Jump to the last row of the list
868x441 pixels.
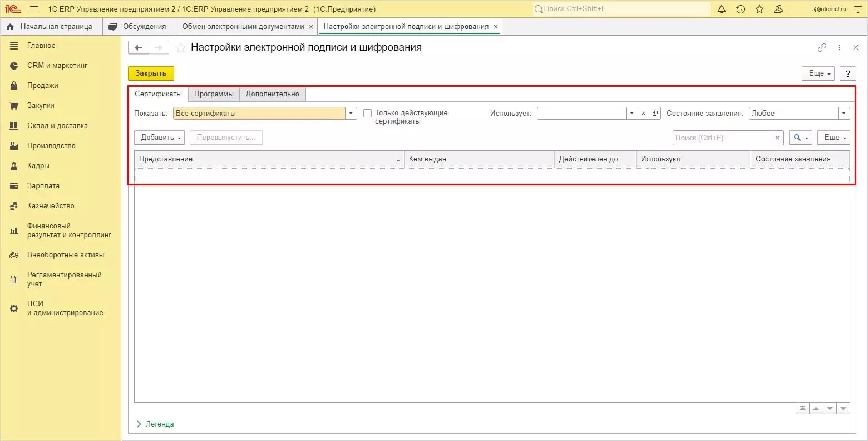844,409
